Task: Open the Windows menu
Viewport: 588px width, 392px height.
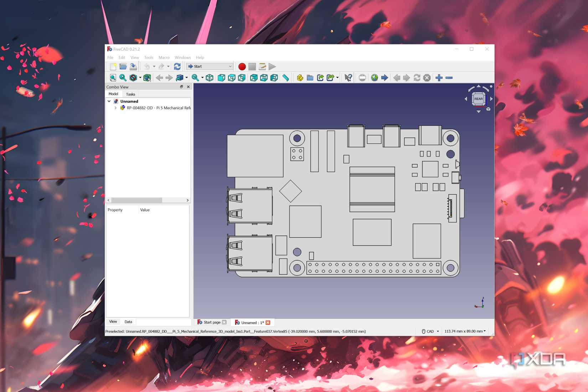Action: click(x=183, y=57)
